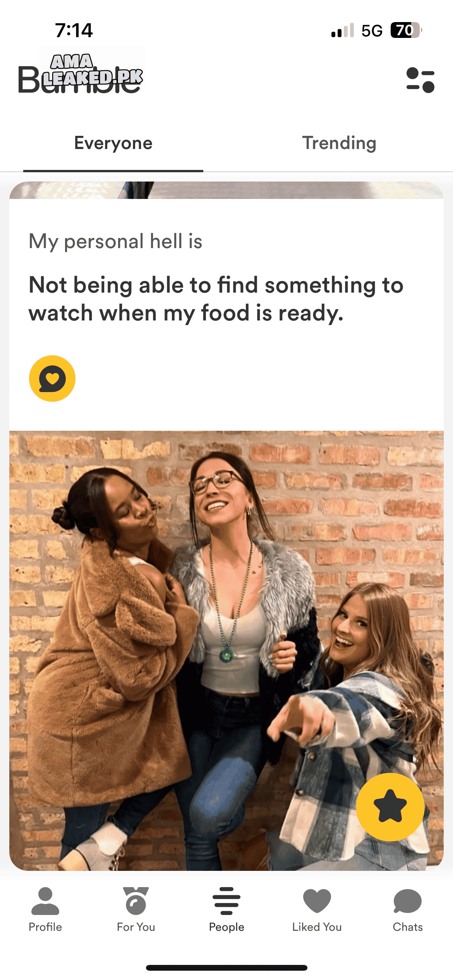
Task: Tap the AMA Leaked.pk watermark overlay
Action: coord(93,70)
